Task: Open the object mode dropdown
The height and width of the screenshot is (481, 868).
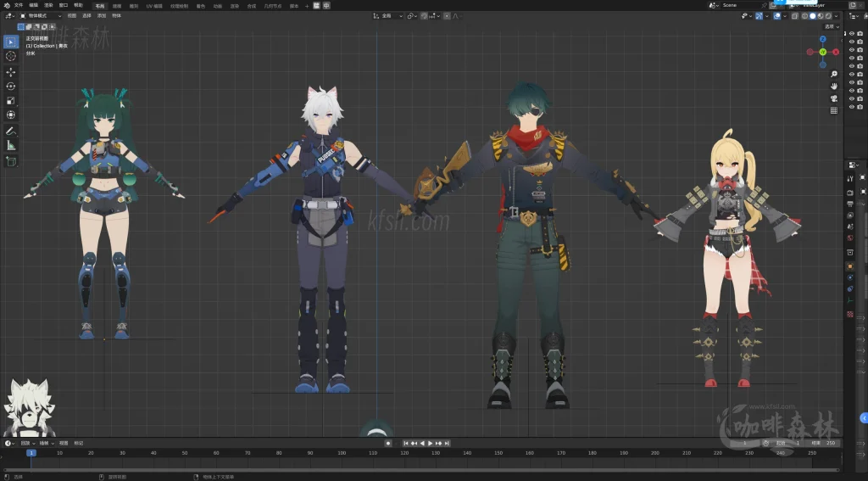Action: (41, 15)
